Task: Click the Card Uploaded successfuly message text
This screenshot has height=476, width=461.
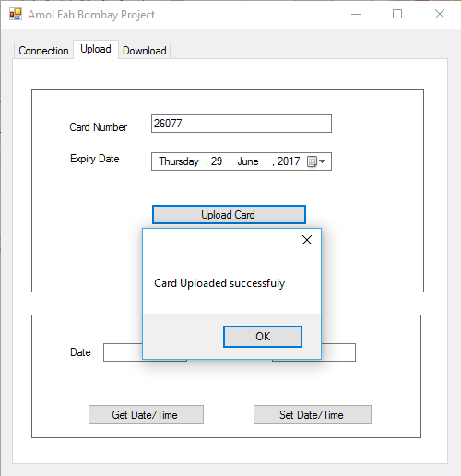Action: coord(219,283)
